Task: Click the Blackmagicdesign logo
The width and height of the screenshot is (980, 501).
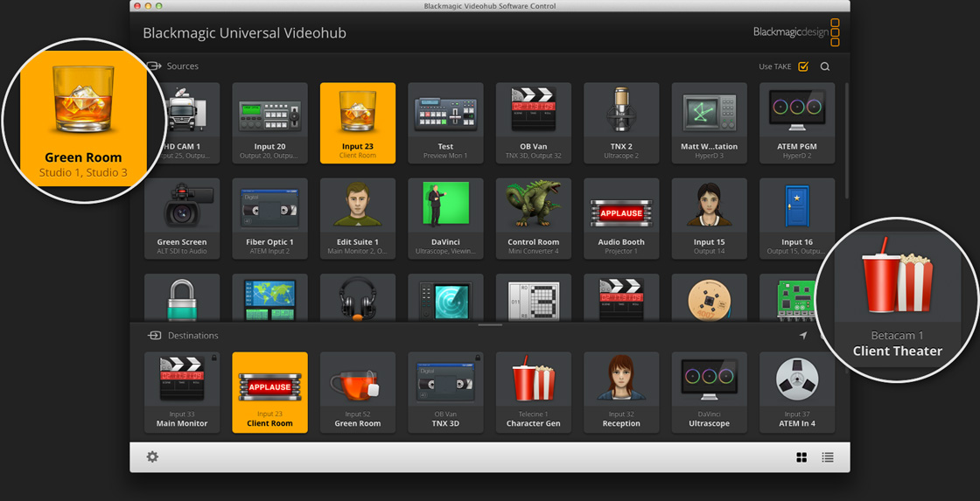Action: (796, 32)
